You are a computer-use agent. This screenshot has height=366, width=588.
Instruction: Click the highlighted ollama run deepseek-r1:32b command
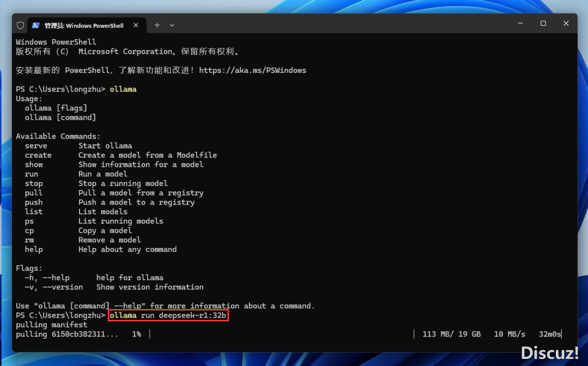[168, 315]
